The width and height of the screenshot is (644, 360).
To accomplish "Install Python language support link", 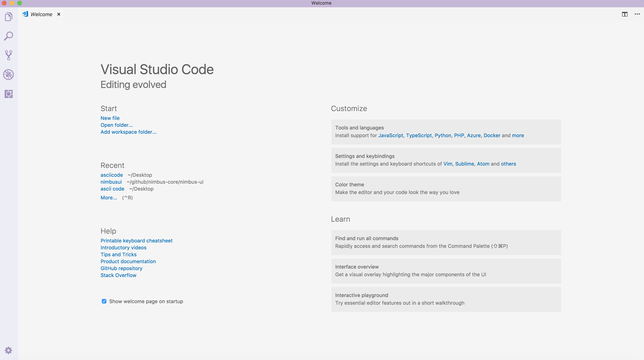I will tap(443, 135).
